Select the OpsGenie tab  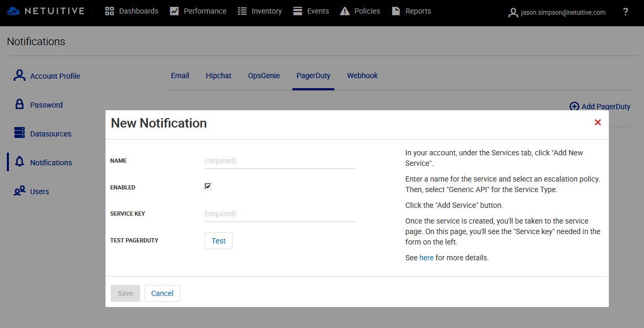pyautogui.click(x=263, y=76)
